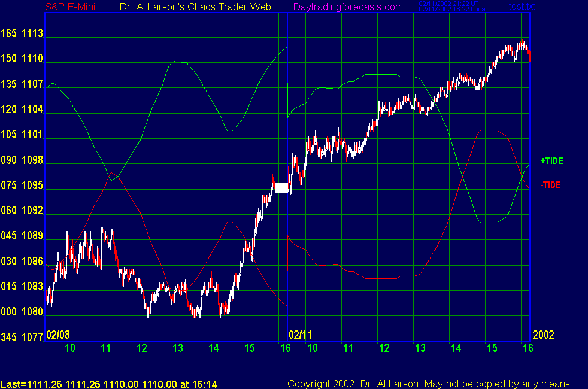Select the 02/08 date label
The image size is (588, 389).
59,334
